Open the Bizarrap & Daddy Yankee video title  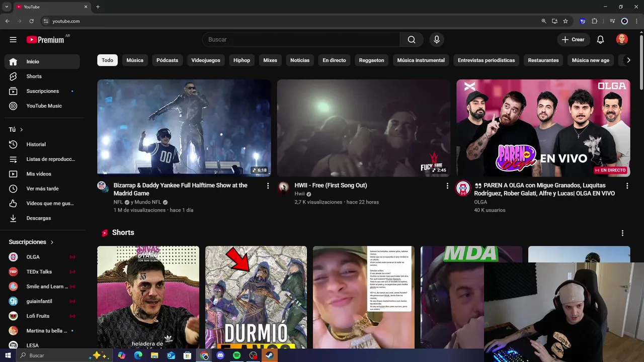coord(181,190)
